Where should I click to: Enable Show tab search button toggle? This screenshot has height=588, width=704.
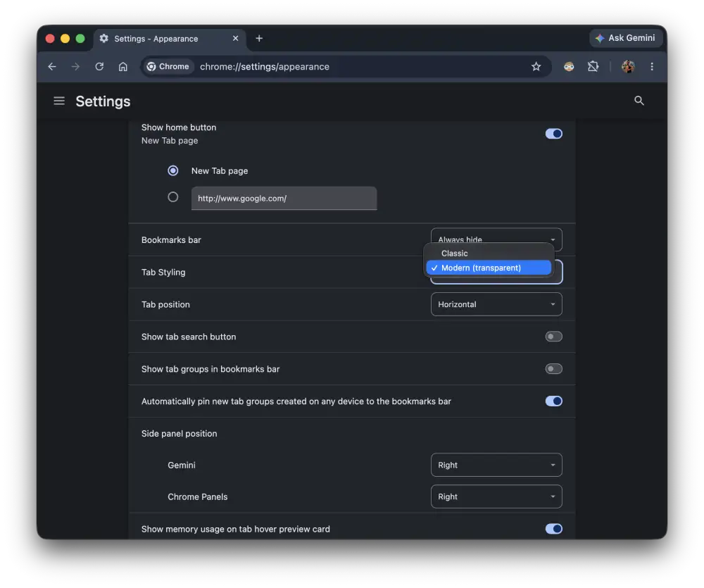(x=553, y=337)
